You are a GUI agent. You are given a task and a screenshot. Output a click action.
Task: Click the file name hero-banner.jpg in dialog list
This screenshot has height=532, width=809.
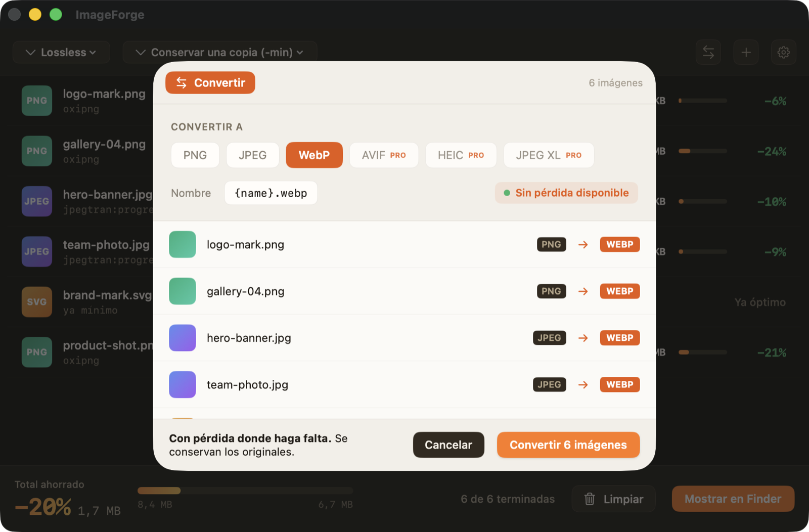(x=249, y=338)
